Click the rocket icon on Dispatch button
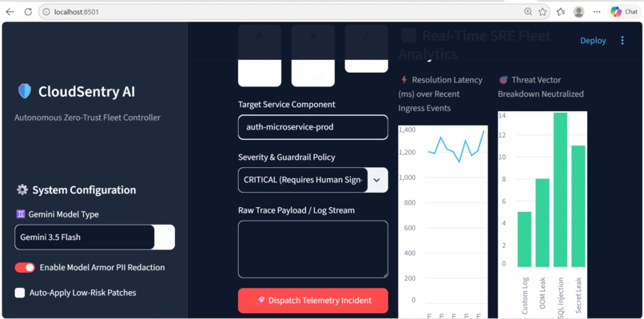The height and width of the screenshot is (319, 644). click(260, 301)
